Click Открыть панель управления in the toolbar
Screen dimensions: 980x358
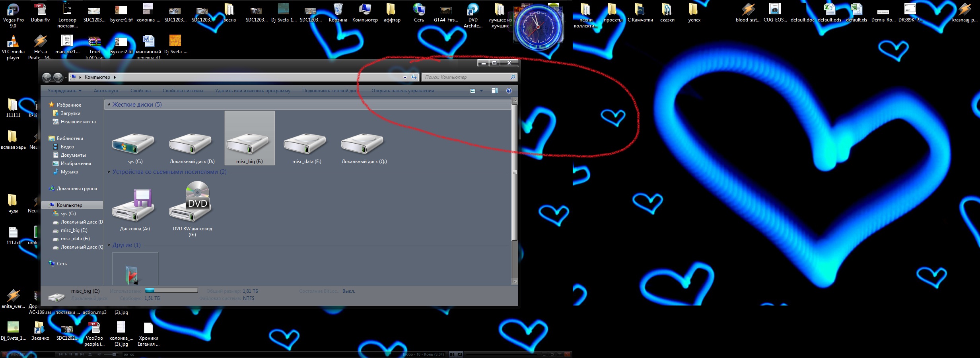(x=402, y=91)
